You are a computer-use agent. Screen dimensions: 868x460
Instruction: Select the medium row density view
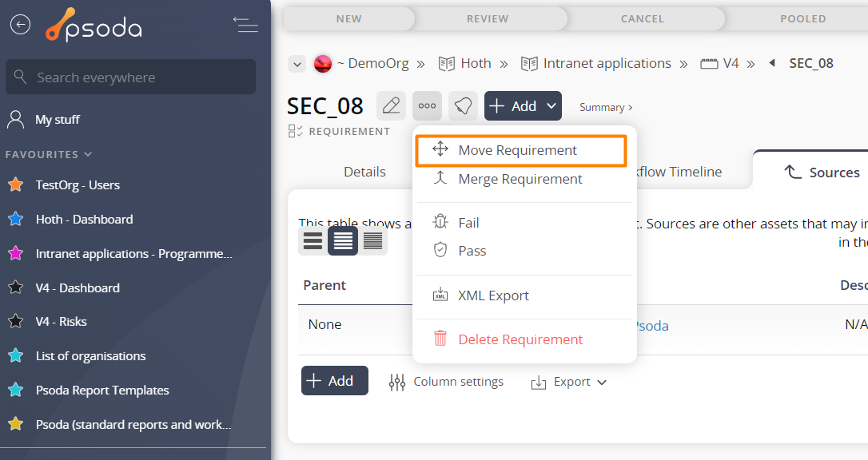[343, 240]
